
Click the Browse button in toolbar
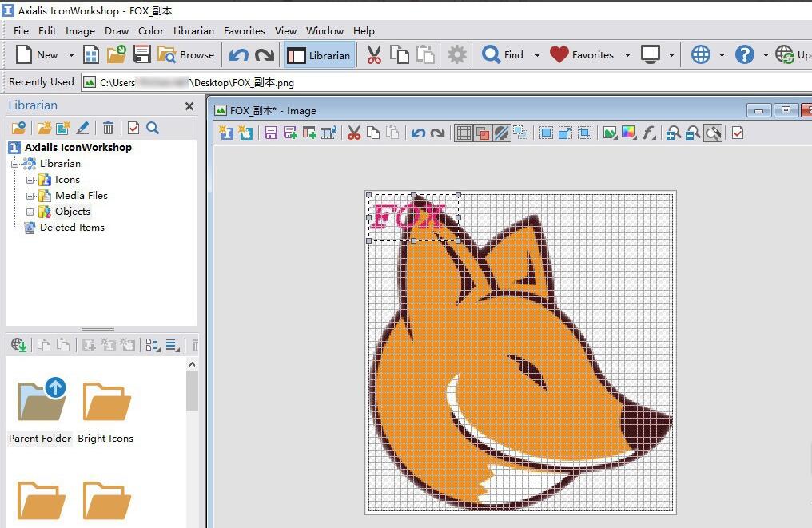click(x=186, y=55)
